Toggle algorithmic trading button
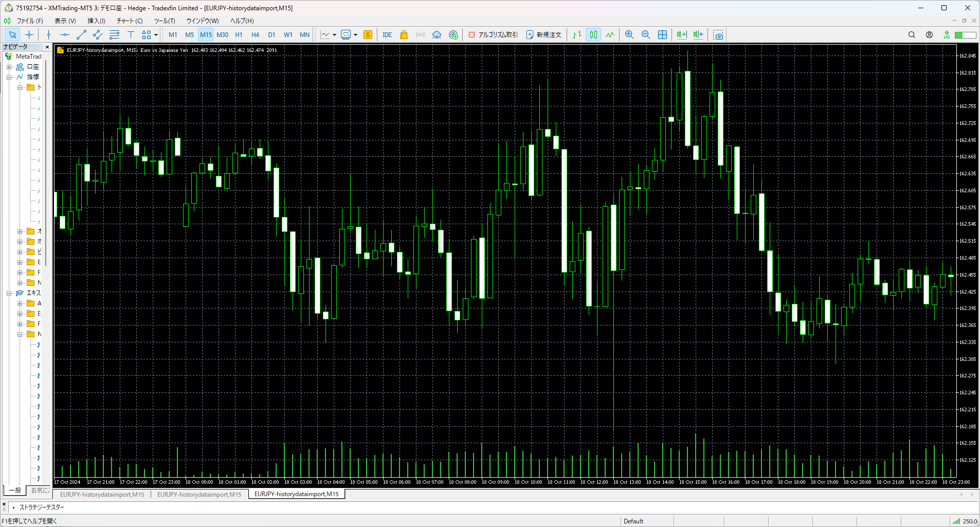This screenshot has height=527, width=980. click(493, 34)
